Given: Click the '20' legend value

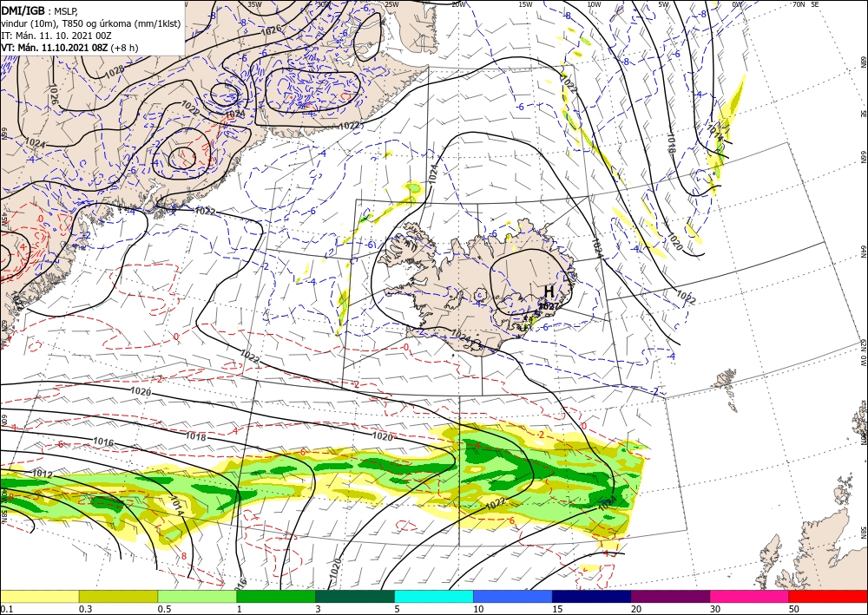Looking at the screenshot, I should point(636,609).
